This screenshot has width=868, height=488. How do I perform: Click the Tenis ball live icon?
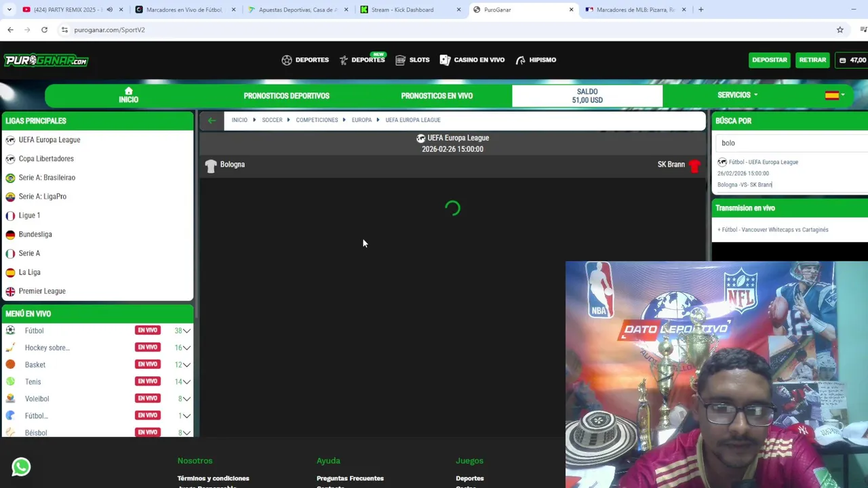coord(10,381)
